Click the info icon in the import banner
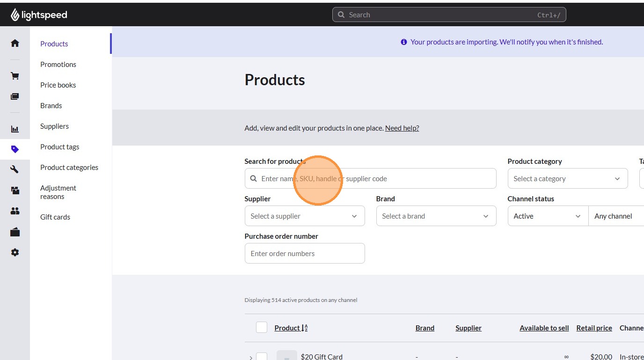The image size is (644, 360). (x=404, y=42)
